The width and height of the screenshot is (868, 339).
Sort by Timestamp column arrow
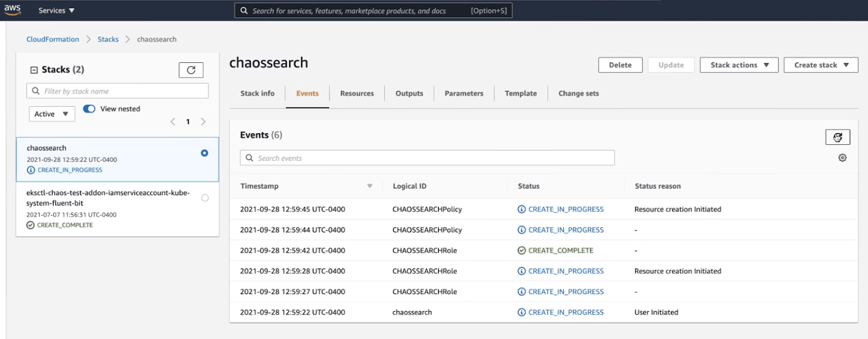point(369,186)
